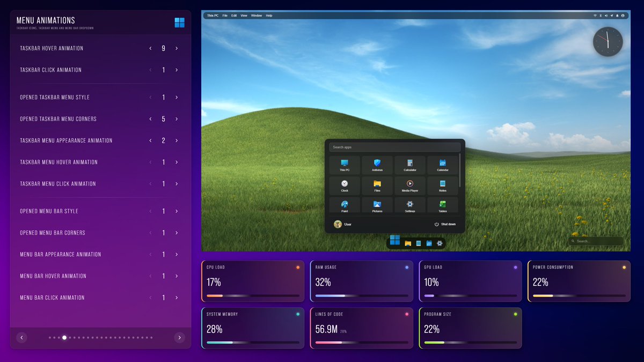The width and height of the screenshot is (644, 362).
Task: Open the Files tile in start menu grid
Action: [x=377, y=186]
